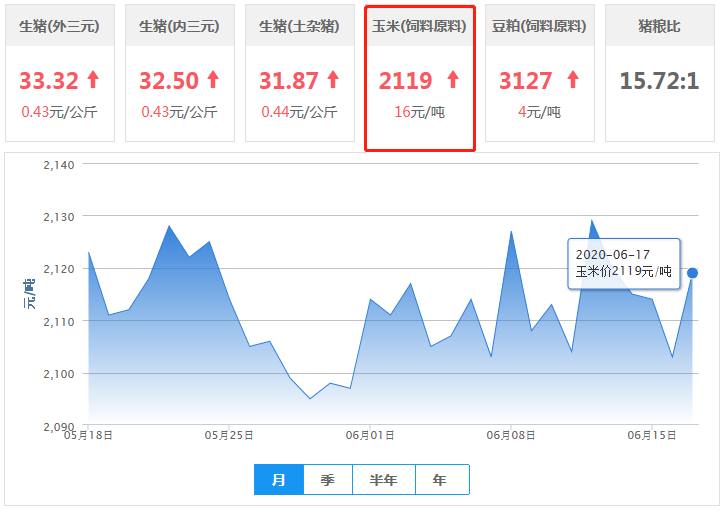Image resolution: width=724 pixels, height=510 pixels.
Task: Change chart range to 年
Action: (x=441, y=480)
